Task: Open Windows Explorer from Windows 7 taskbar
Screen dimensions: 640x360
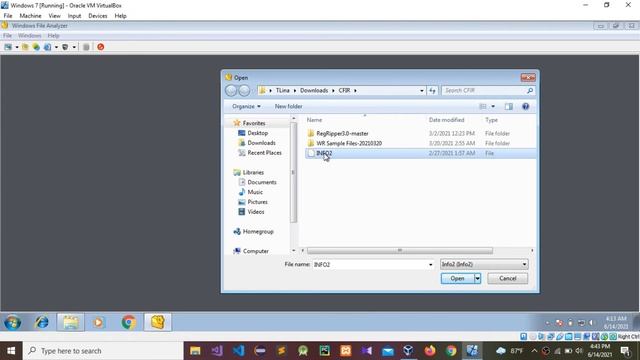Action: (71, 322)
